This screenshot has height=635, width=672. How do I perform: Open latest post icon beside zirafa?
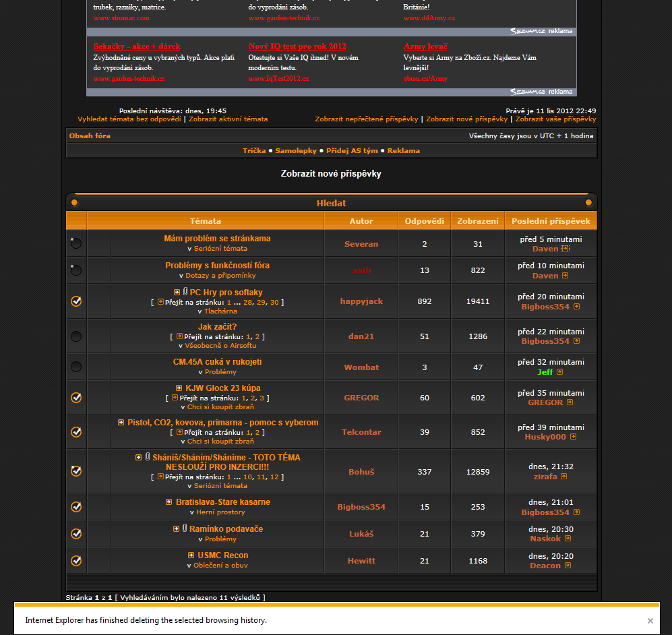563,477
